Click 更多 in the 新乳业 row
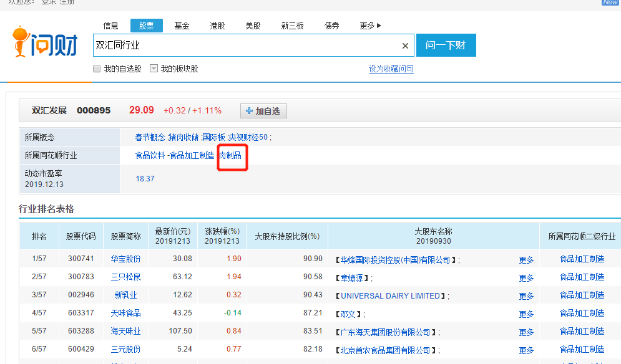This screenshot has width=621, height=364. point(526,296)
